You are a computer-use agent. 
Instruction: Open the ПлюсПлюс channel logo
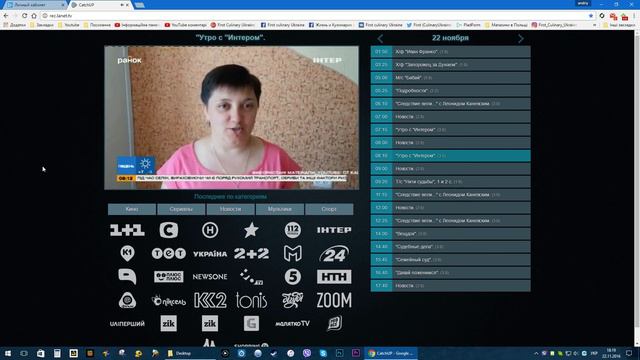[169, 277]
